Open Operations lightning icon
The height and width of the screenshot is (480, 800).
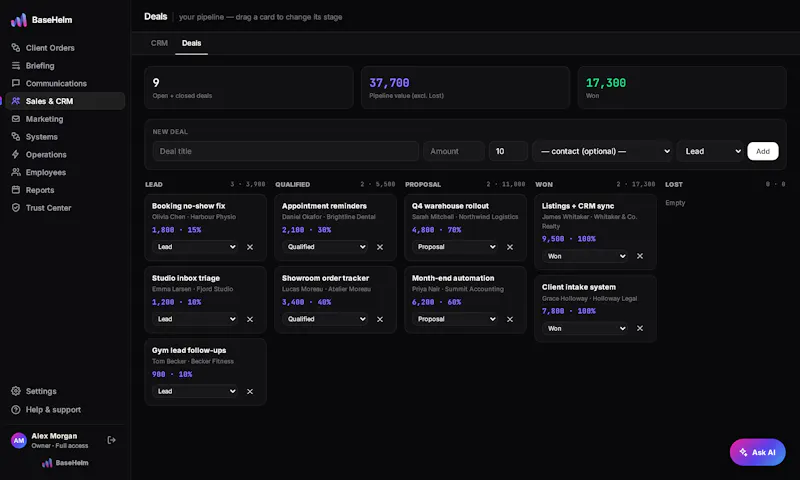click(16, 154)
